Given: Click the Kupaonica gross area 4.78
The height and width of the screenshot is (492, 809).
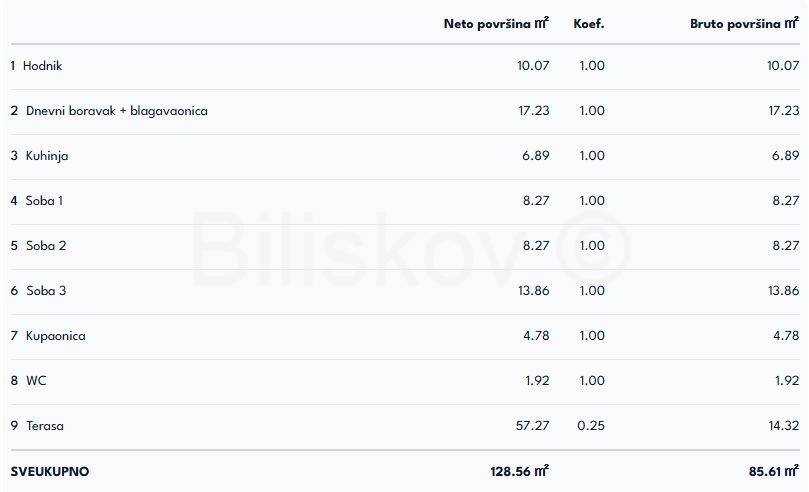Looking at the screenshot, I should [786, 336].
